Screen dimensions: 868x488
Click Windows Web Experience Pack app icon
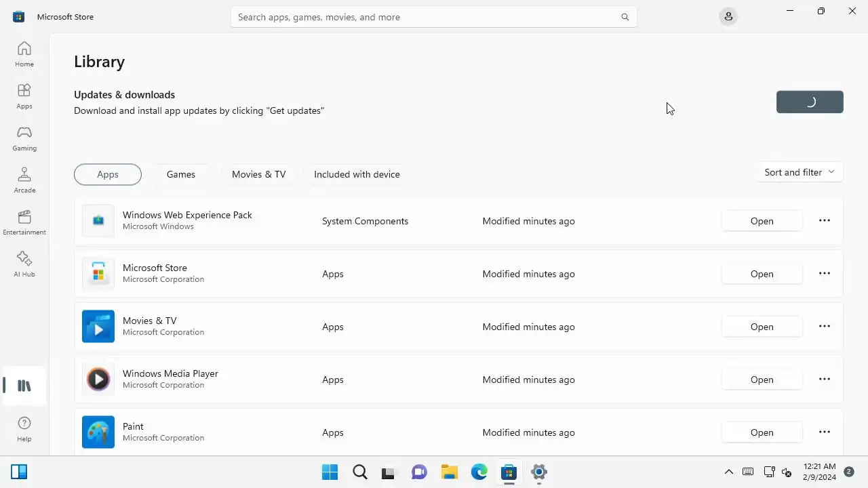coord(98,221)
